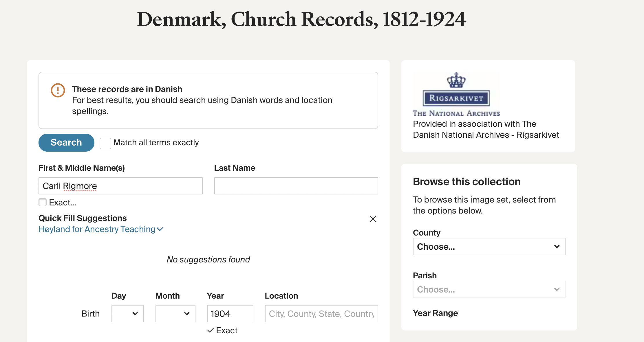Close the Quick Fill Suggestions panel
644x342 pixels.
373,219
